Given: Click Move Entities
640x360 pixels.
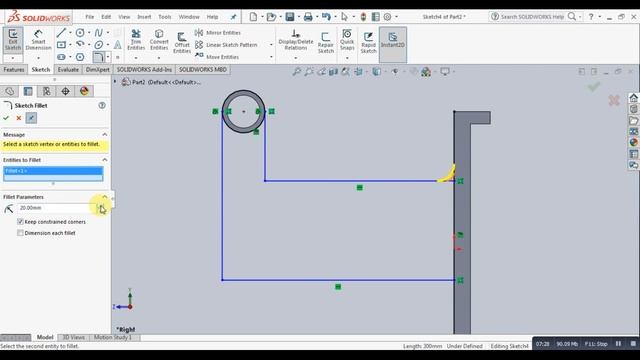Looking at the screenshot, I should pyautogui.click(x=217, y=57).
